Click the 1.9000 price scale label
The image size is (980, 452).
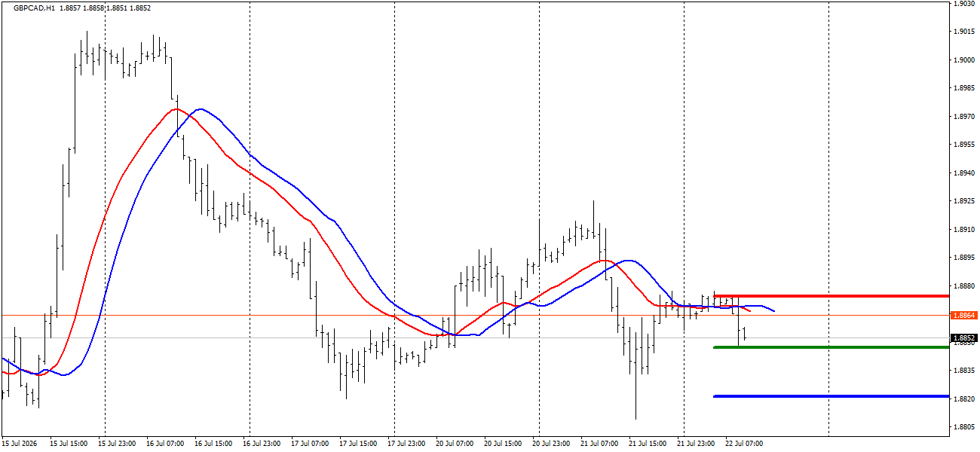[963, 60]
